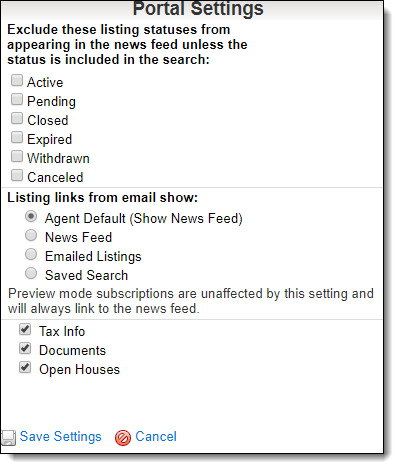Toggle the Withdrawn checkbox

click(17, 156)
